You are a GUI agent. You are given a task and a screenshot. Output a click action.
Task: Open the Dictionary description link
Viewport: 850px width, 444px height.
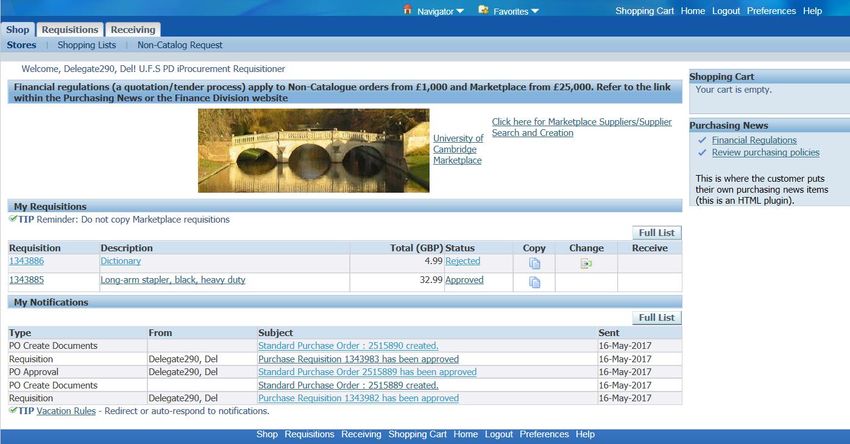pos(120,261)
